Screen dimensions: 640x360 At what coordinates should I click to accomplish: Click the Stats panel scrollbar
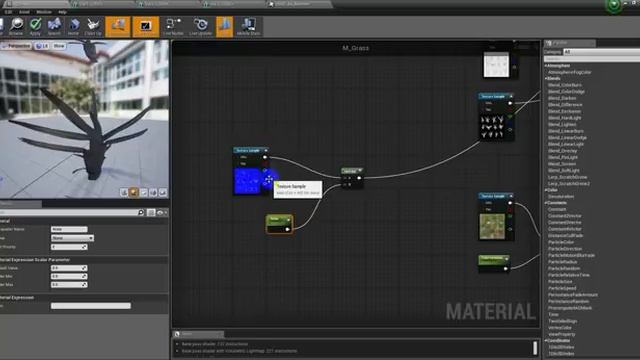click(535, 348)
